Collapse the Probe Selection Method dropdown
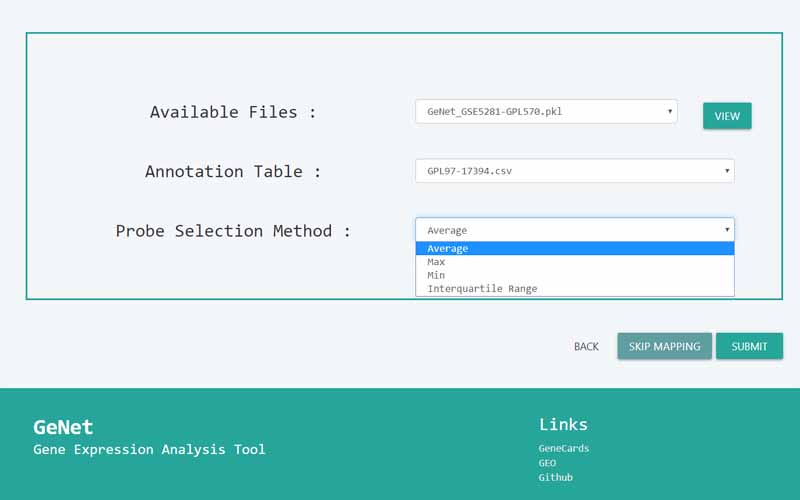Viewport: 800px width, 500px height. point(574,230)
